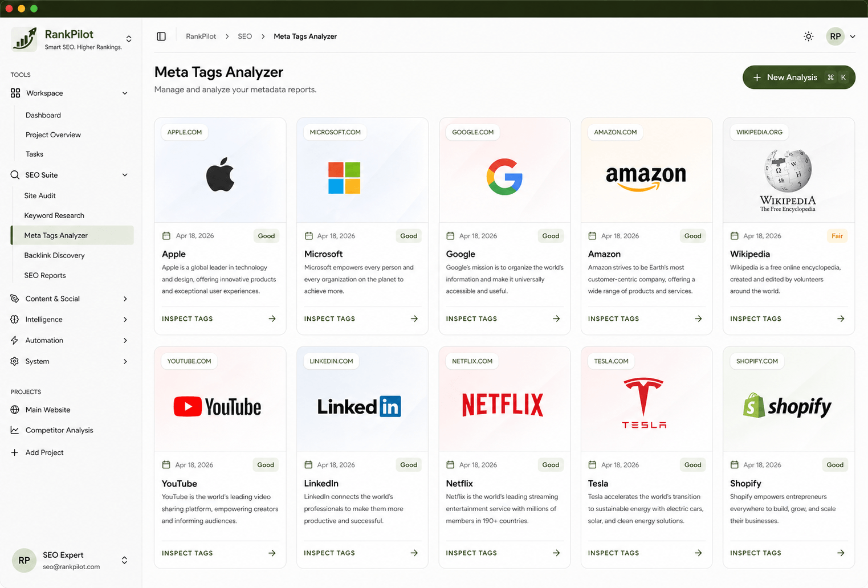Click the RankPilot logo icon
The width and height of the screenshot is (868, 588).
click(x=24, y=39)
